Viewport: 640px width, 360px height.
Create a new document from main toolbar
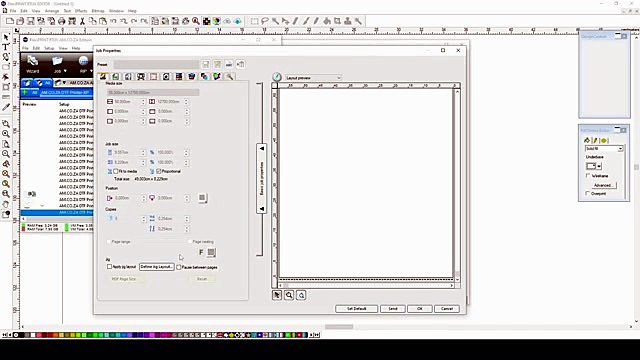coord(10,21)
